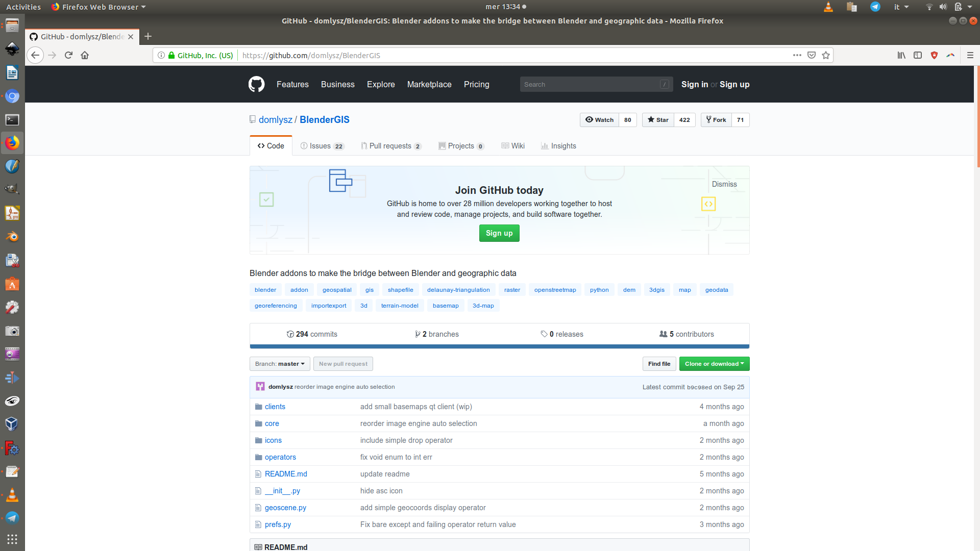Click the language color bar under stats
Screen dimensions: 980x551
click(x=499, y=346)
